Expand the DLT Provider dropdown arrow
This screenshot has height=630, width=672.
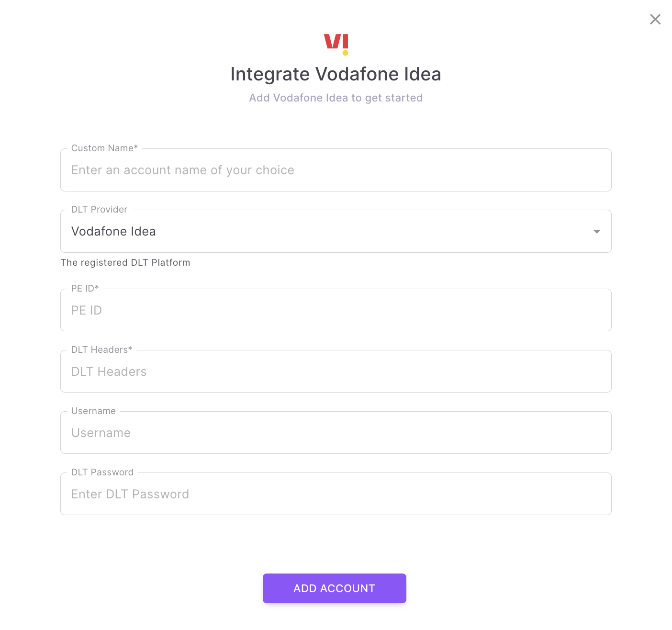[596, 232]
